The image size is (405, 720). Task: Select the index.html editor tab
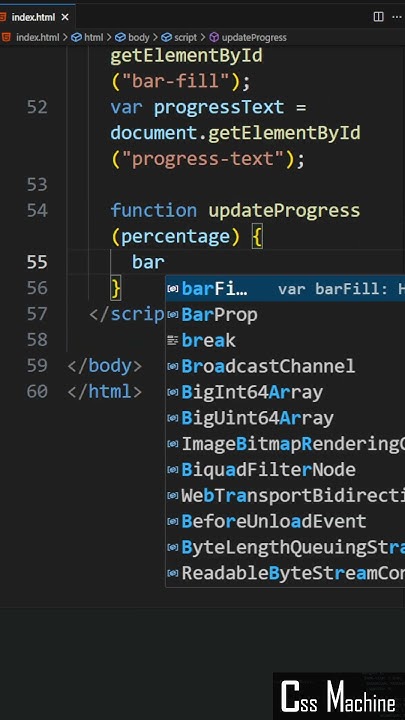pos(35,17)
